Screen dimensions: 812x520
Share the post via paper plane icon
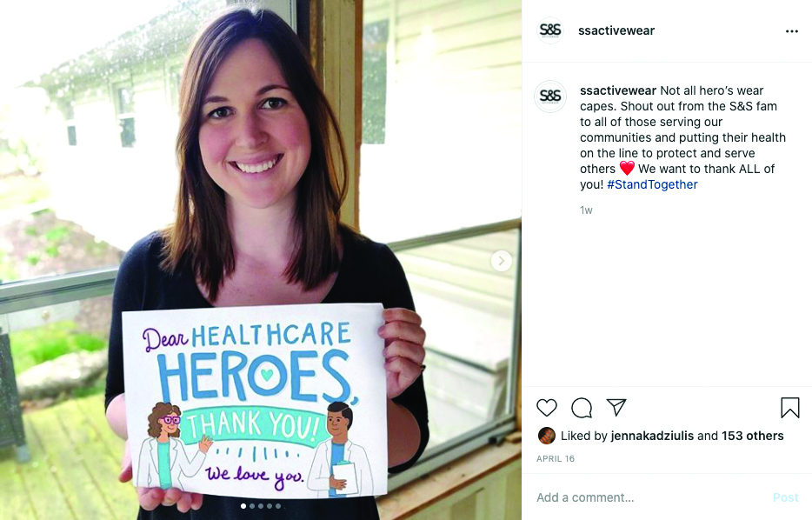point(616,407)
